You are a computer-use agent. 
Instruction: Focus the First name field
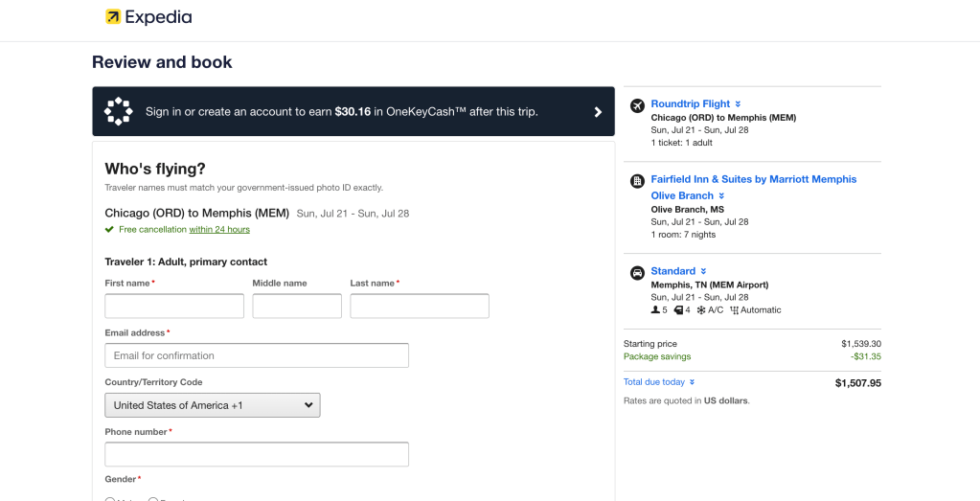pyautogui.click(x=174, y=307)
